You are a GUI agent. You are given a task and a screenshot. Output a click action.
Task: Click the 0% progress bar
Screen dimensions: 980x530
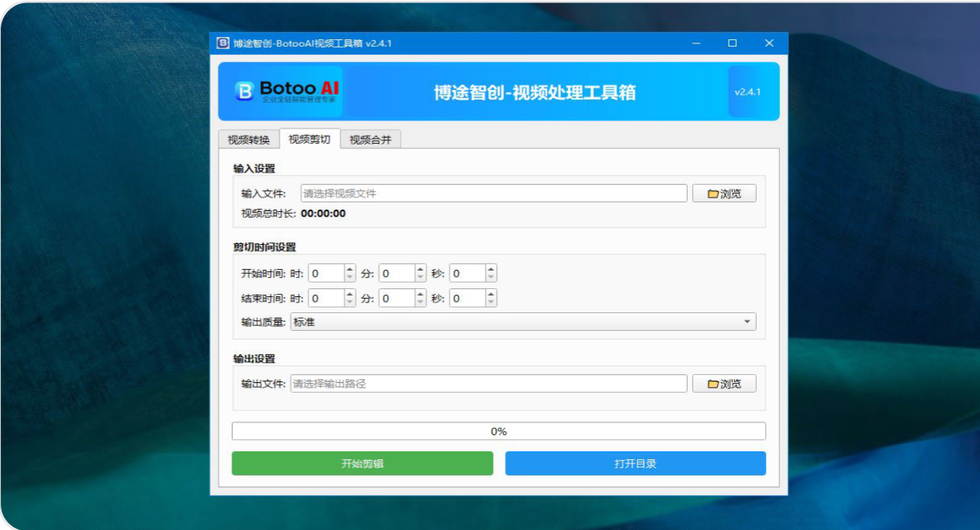(x=499, y=431)
